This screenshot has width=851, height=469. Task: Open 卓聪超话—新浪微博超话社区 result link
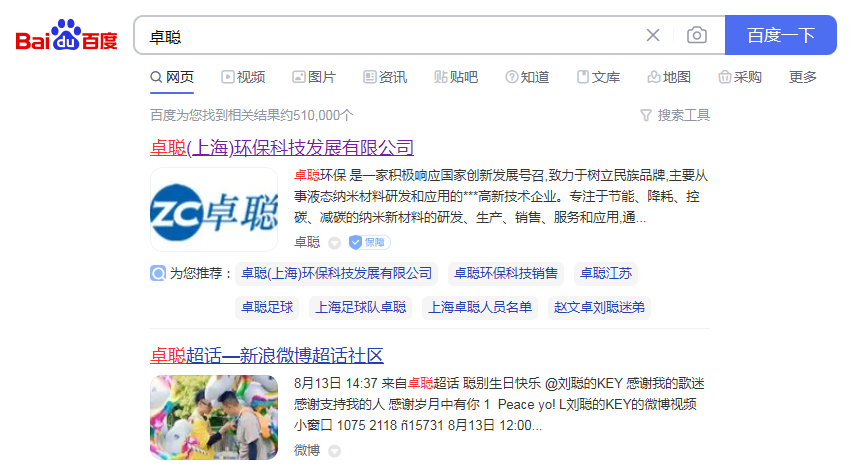(266, 356)
